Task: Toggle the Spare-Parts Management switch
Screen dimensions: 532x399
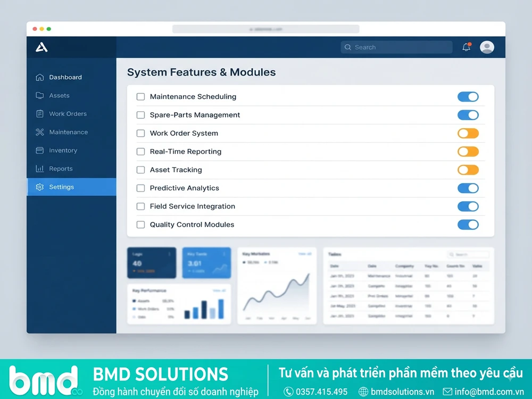Action: (468, 115)
